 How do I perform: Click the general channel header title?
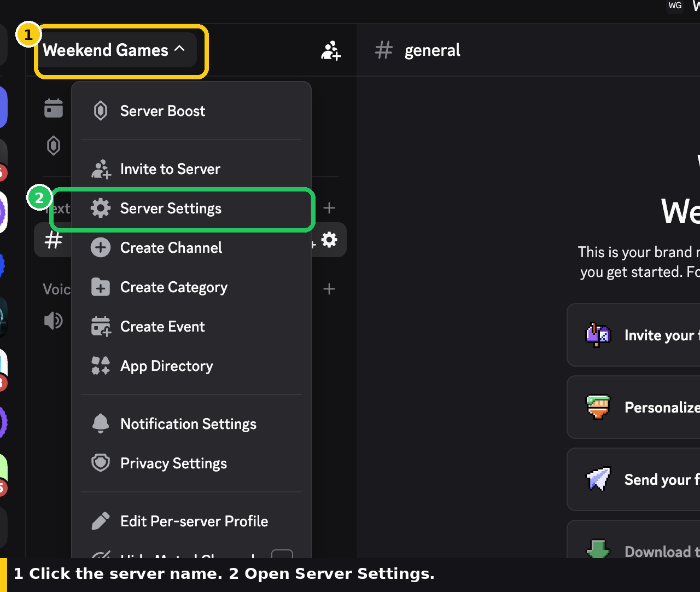pos(432,50)
